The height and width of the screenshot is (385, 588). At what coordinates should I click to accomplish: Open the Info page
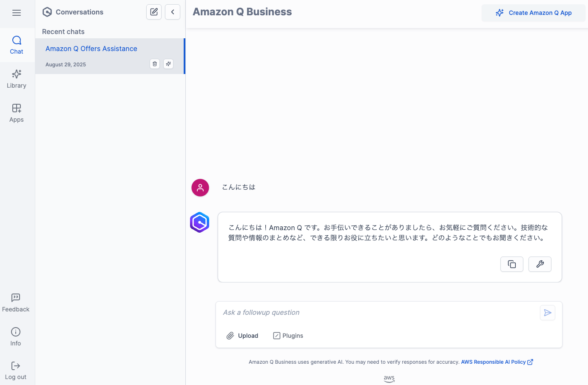tap(16, 337)
